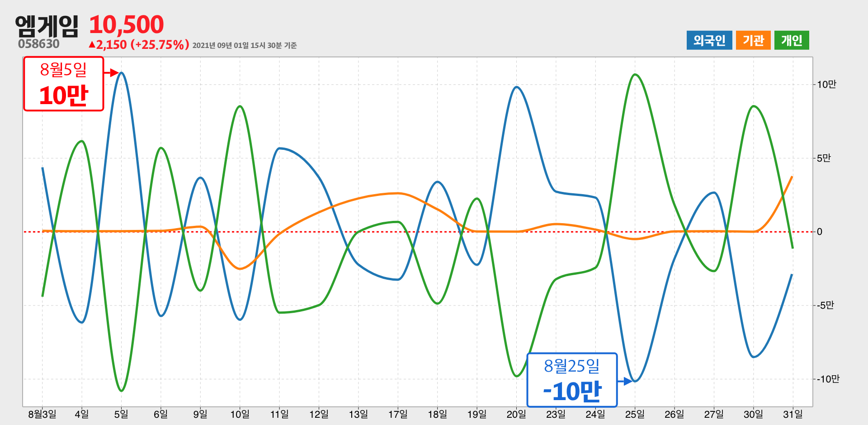Click the blue line peak at 5일

click(x=121, y=73)
